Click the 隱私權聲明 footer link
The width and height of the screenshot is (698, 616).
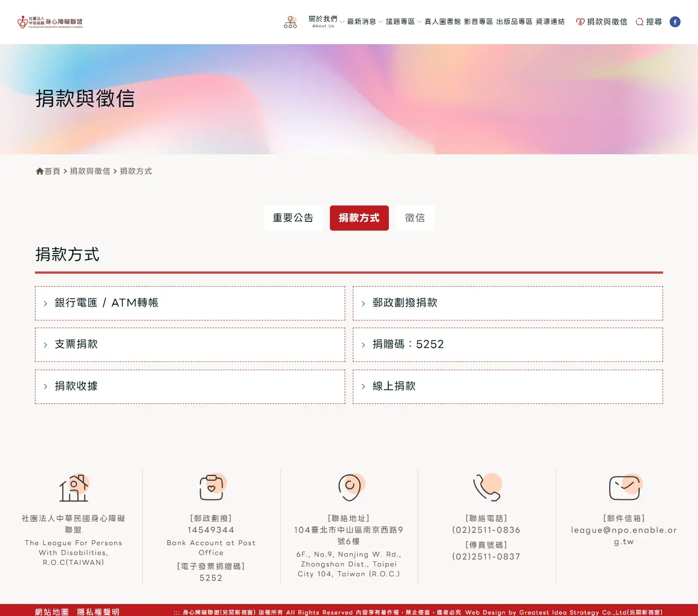pyautogui.click(x=100, y=612)
